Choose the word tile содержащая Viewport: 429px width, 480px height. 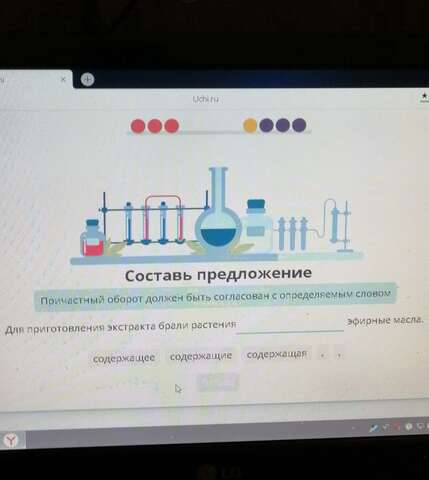[276, 354]
